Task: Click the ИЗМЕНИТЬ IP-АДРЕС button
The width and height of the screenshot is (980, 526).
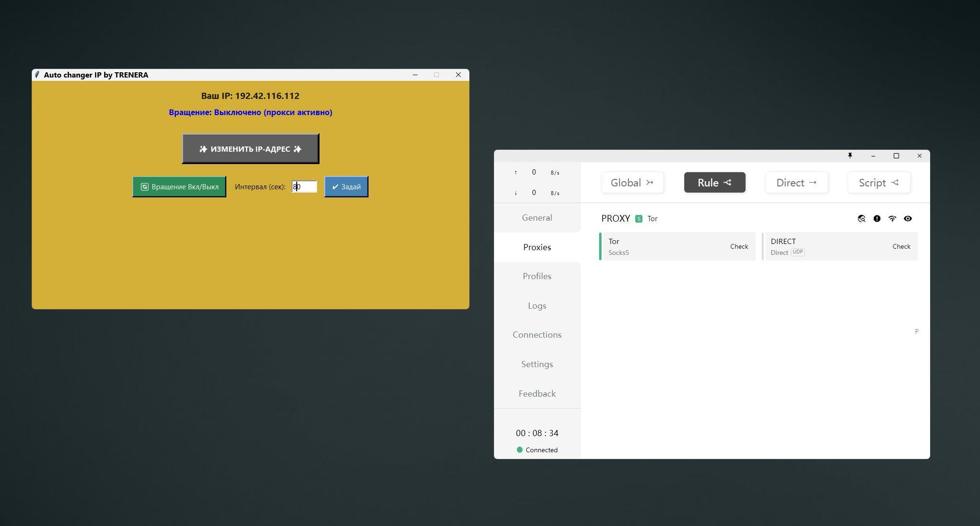Action: pyautogui.click(x=251, y=149)
